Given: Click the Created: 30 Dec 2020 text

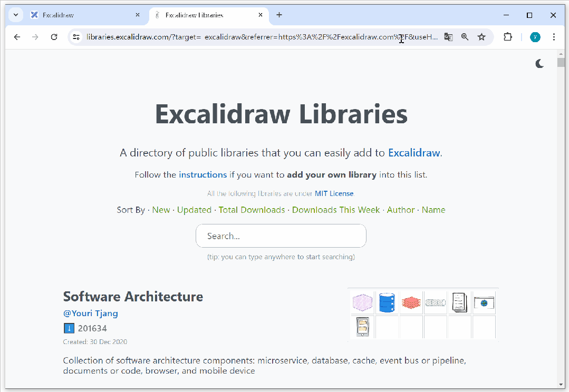Looking at the screenshot, I should pyautogui.click(x=95, y=342).
